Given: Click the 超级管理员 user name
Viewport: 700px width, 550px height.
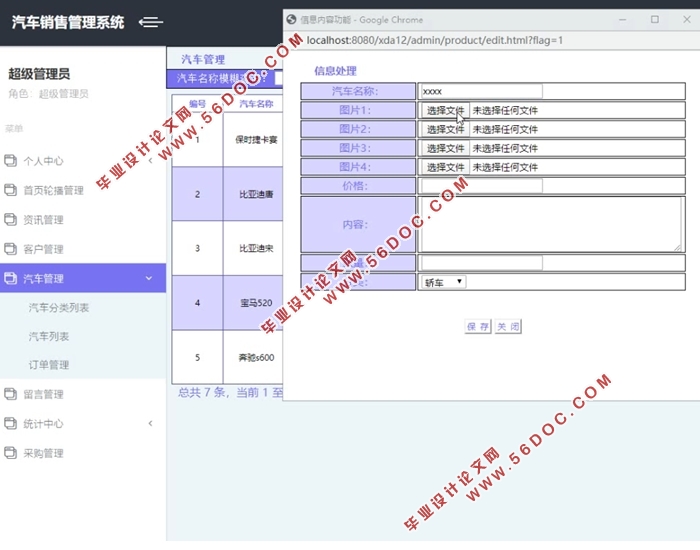Looking at the screenshot, I should coord(39,74).
